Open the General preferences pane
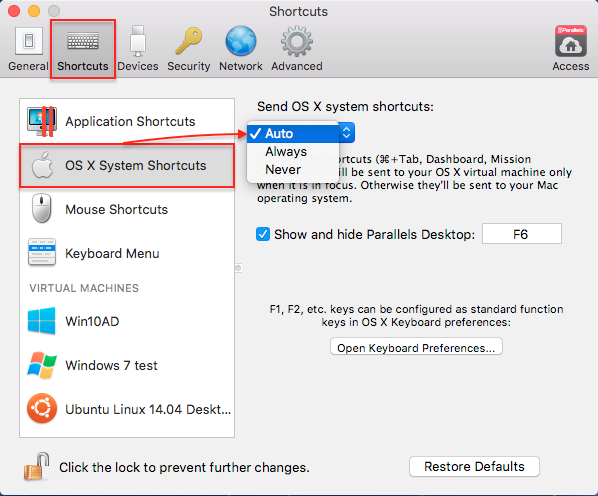The height and width of the screenshot is (496, 598). click(x=29, y=50)
